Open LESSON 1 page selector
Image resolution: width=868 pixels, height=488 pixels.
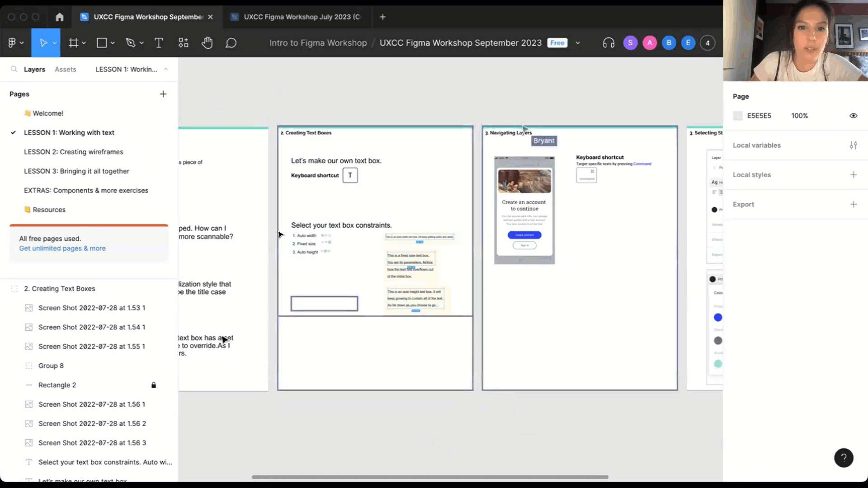tap(126, 69)
